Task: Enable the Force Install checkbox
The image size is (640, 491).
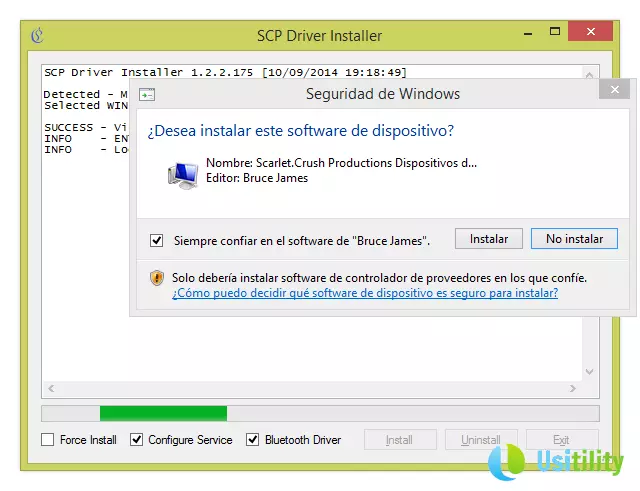Action: click(x=48, y=439)
